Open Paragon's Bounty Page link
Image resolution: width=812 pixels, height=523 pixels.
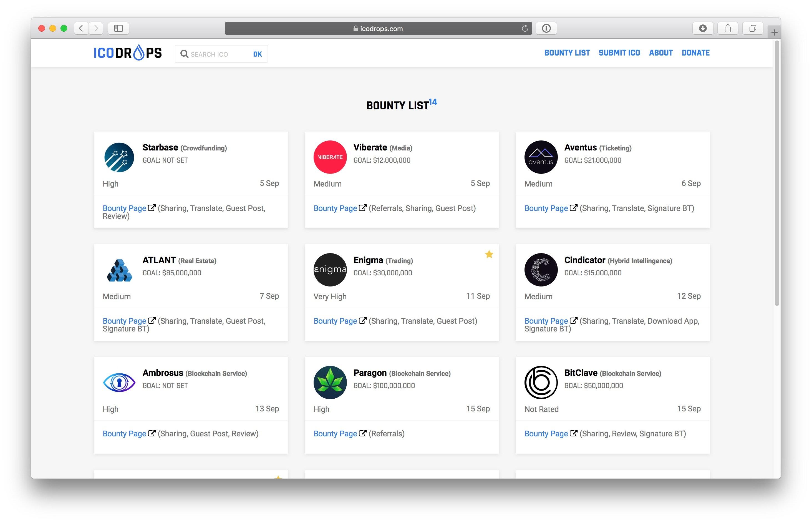(335, 434)
